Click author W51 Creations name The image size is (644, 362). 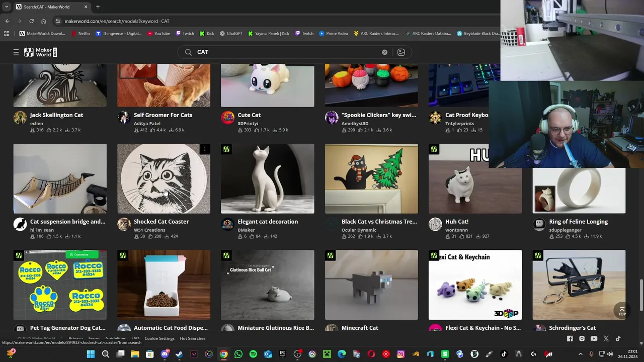149,230
